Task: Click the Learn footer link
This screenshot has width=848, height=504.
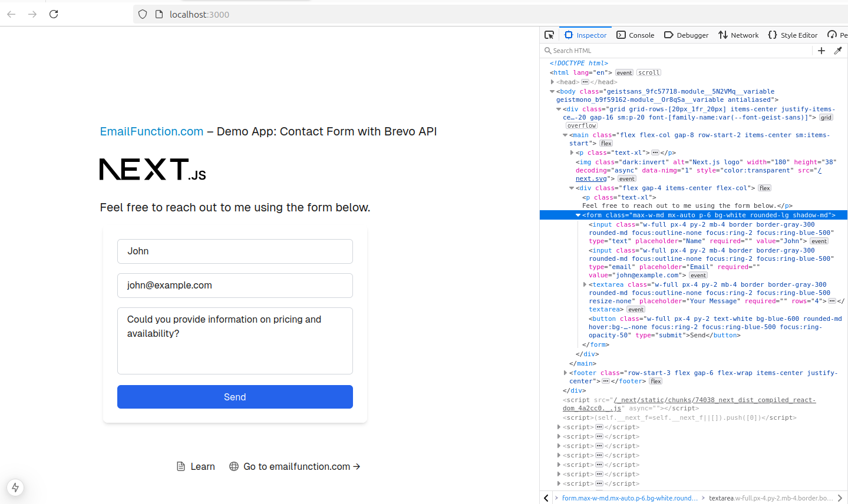Action: [x=196, y=466]
